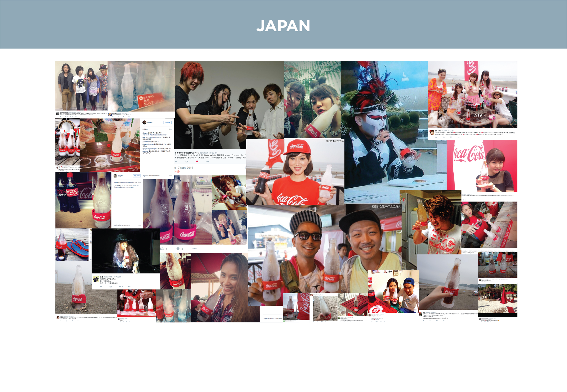This screenshot has height=392, width=567.
Task: Click reply arrow under the @akiallen121 tweet
Action: click(101, 286)
